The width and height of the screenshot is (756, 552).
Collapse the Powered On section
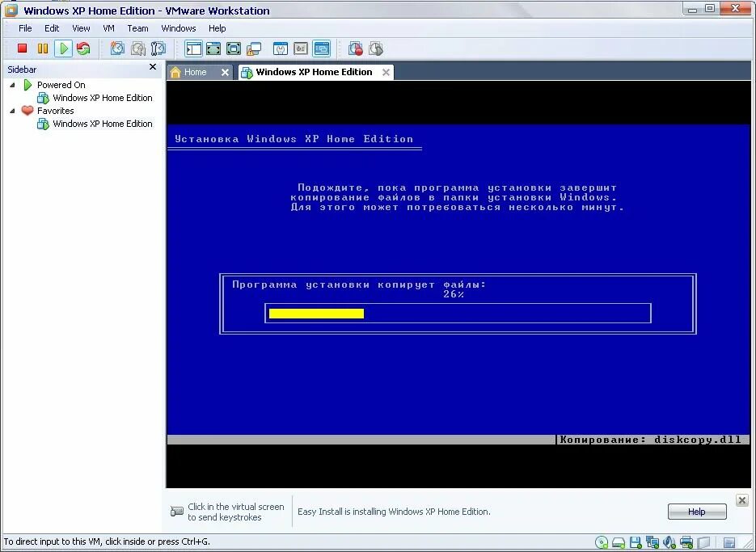coord(11,84)
